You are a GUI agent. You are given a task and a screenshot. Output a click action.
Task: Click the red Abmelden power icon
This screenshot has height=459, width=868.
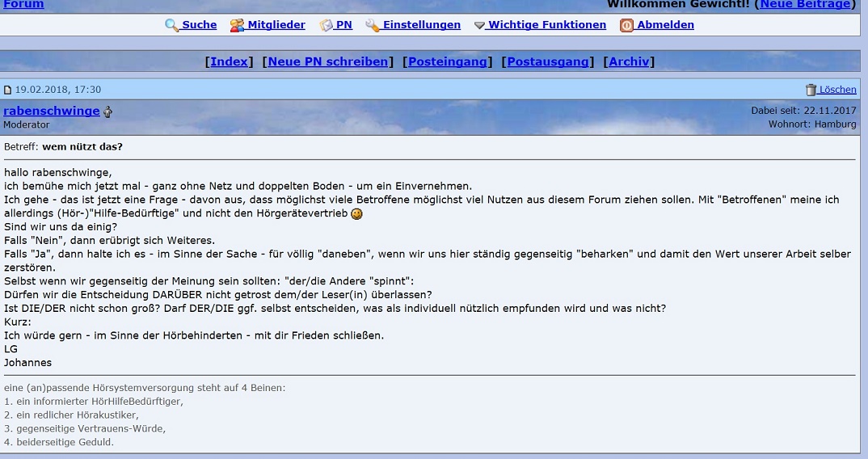[x=626, y=25]
